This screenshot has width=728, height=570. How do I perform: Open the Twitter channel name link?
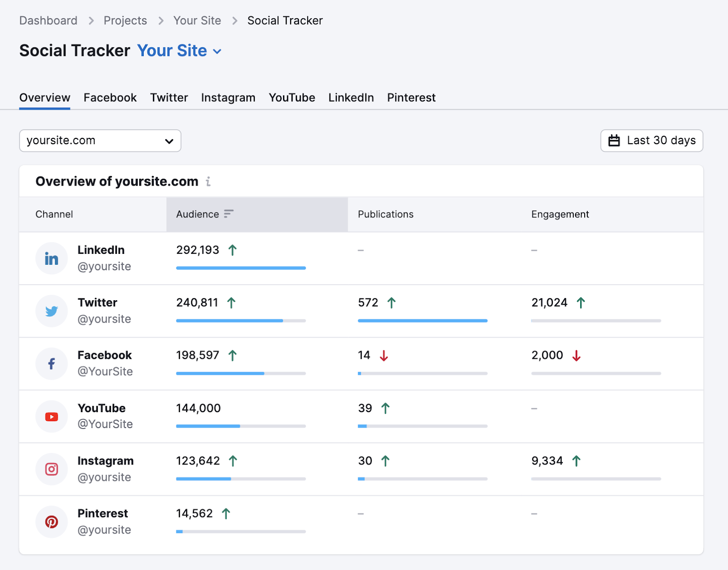pos(97,303)
